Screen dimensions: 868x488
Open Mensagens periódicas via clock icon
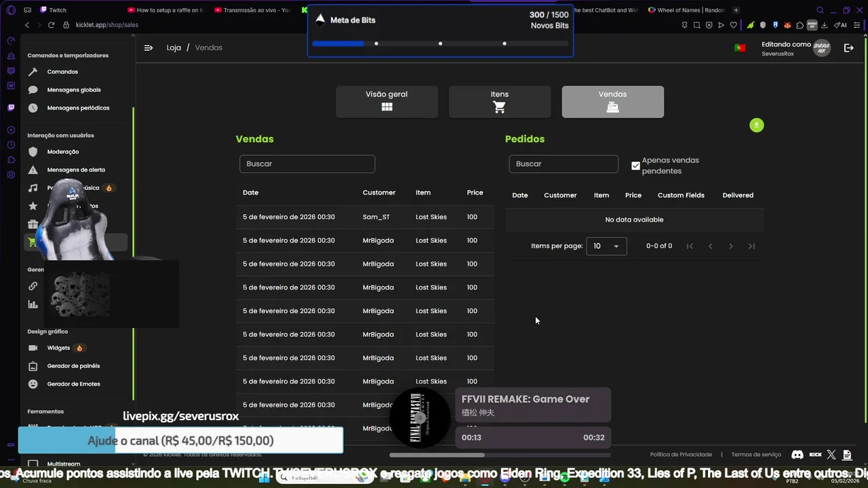(x=33, y=108)
